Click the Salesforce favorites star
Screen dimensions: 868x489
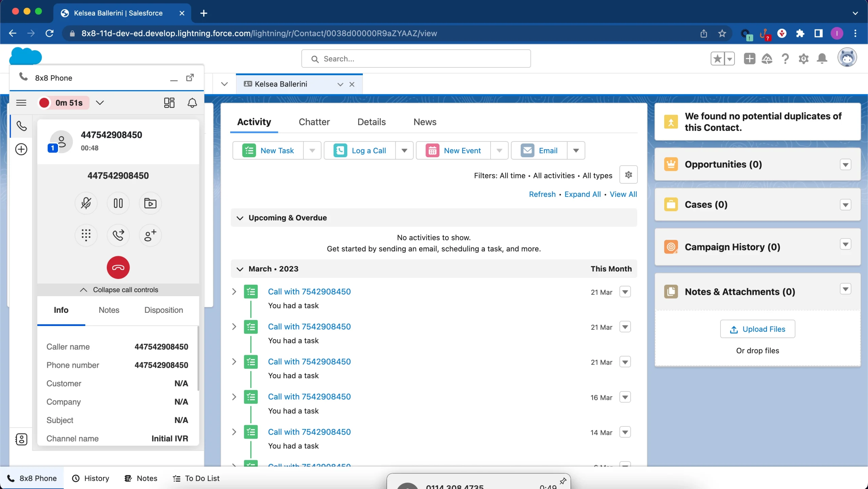click(x=717, y=59)
